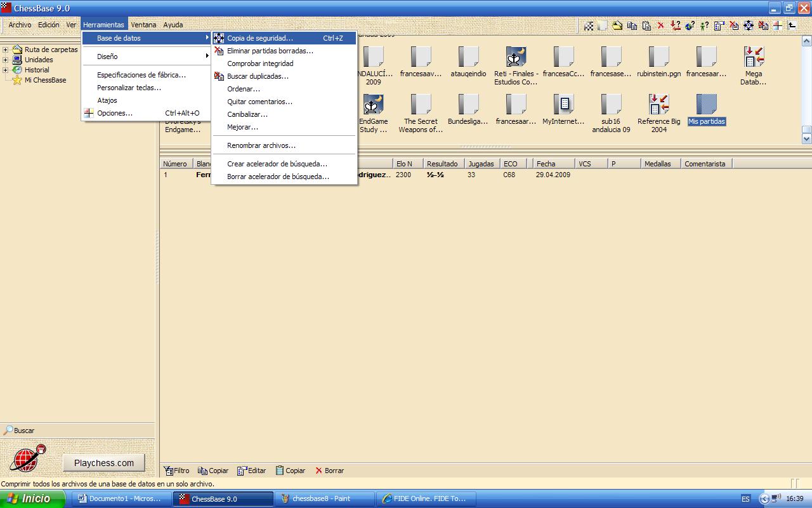812x508 pixels.
Task: Click the black up-left arrow toolbar icon
Action: tap(792, 25)
